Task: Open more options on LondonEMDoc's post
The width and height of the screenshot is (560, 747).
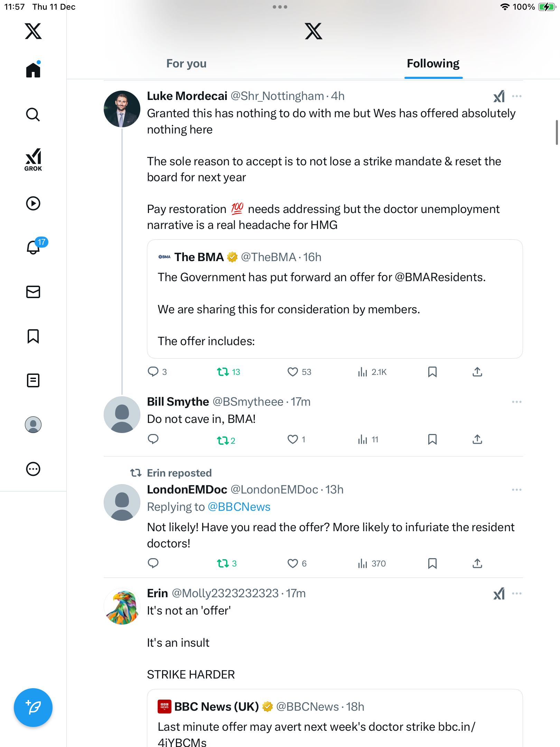Action: tap(517, 490)
